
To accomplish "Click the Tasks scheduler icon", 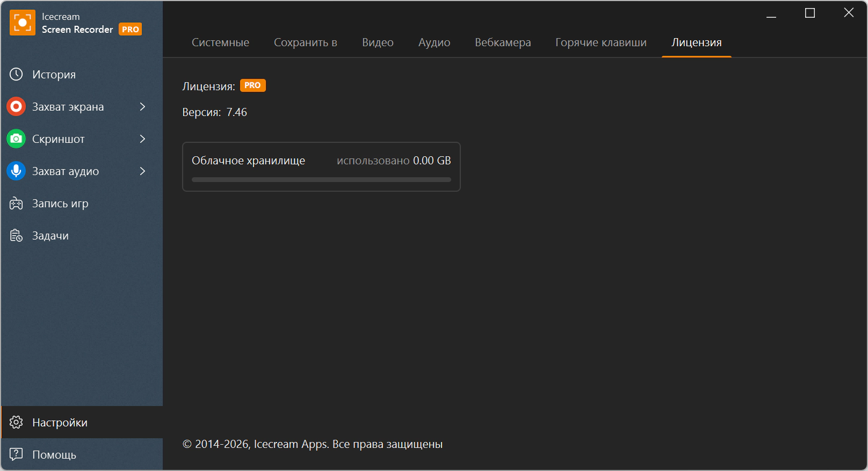I will pyautogui.click(x=16, y=236).
